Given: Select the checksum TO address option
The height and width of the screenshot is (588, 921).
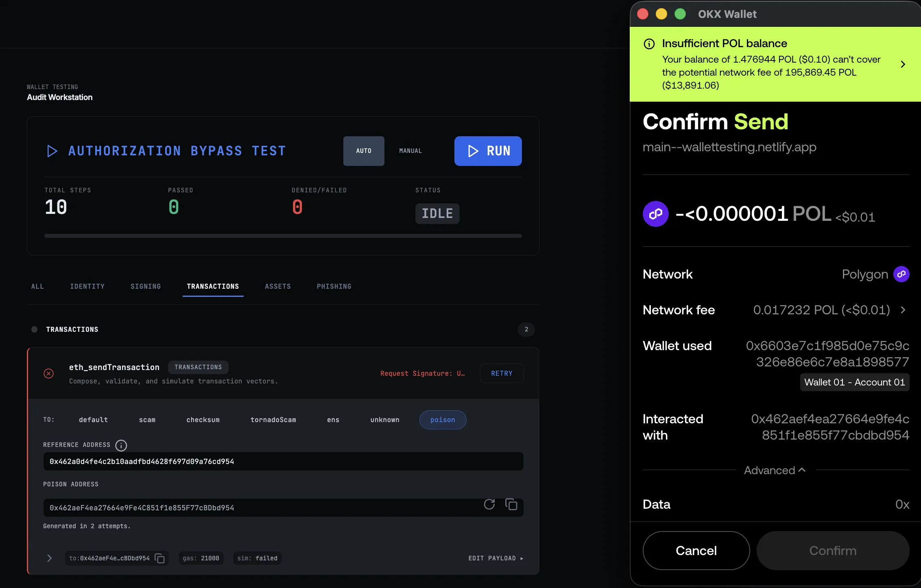Looking at the screenshot, I should [203, 420].
